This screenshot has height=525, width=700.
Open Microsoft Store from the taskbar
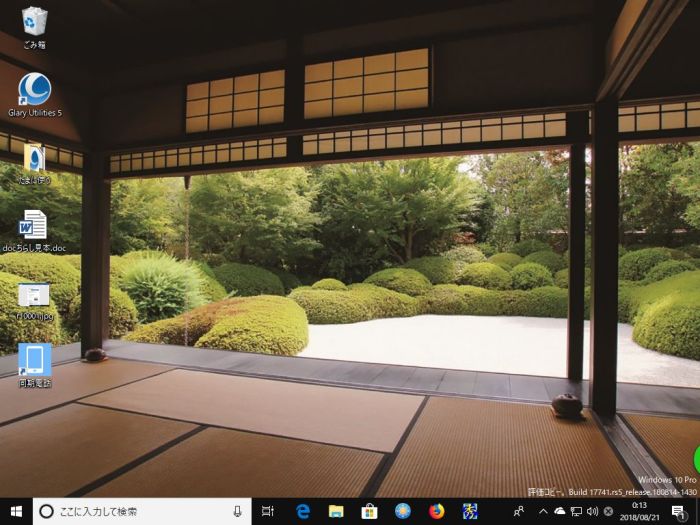coord(369,511)
